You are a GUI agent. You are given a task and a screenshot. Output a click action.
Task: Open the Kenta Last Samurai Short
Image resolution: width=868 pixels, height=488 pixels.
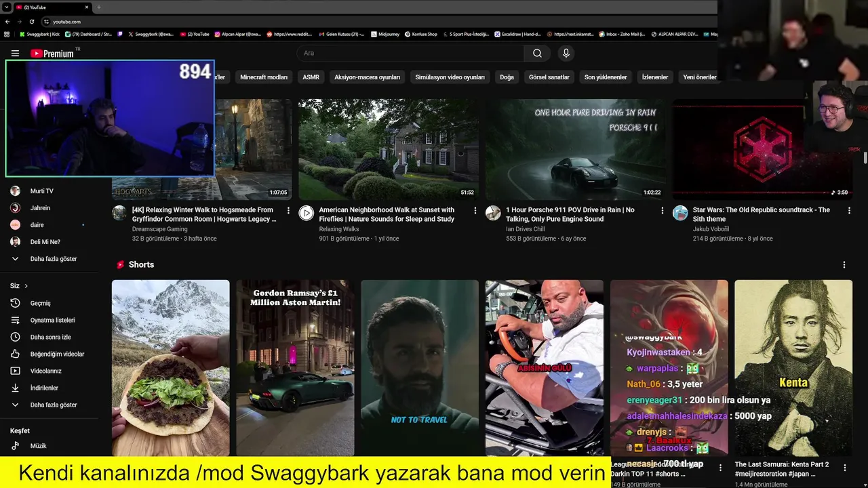click(793, 367)
